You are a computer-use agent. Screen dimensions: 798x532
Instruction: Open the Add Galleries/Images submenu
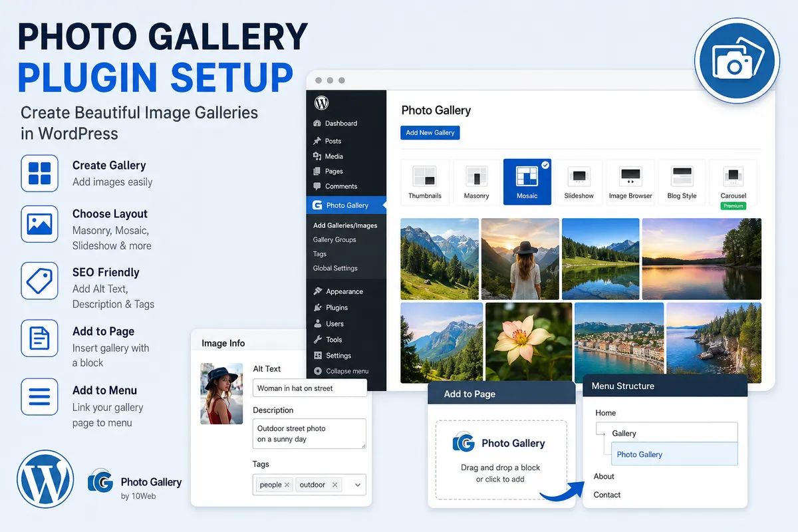(x=345, y=225)
